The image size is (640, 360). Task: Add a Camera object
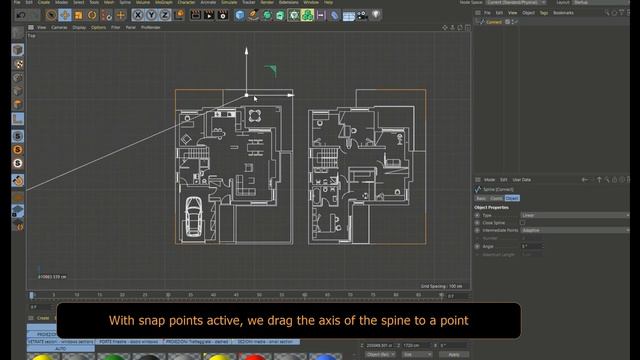pyautogui.click(x=362, y=15)
